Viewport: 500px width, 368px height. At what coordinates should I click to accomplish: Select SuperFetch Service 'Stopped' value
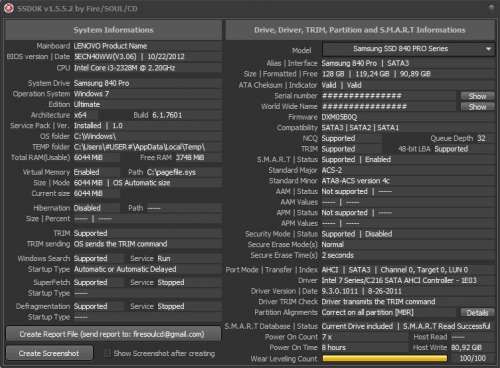coord(171,283)
